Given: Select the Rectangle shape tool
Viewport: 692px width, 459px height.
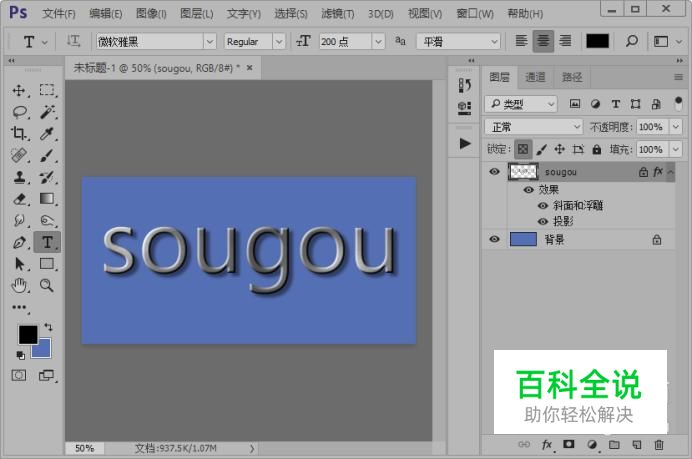Looking at the screenshot, I should tap(47, 264).
